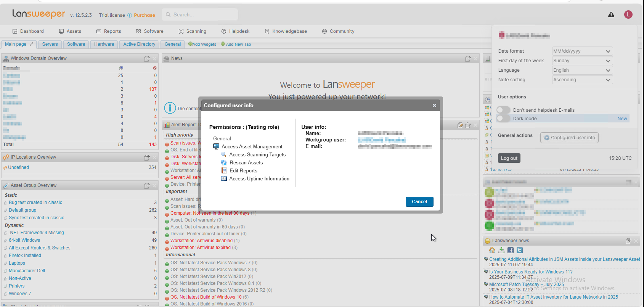Click the Lansweeper news Twitter icon
Image resolution: width=644 pixels, height=307 pixels.
pyautogui.click(x=520, y=250)
